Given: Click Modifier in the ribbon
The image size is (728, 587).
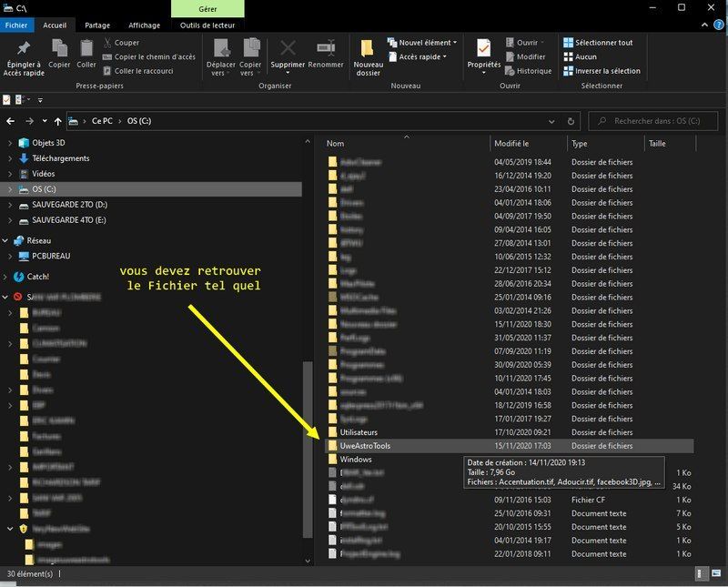Looking at the screenshot, I should [525, 56].
